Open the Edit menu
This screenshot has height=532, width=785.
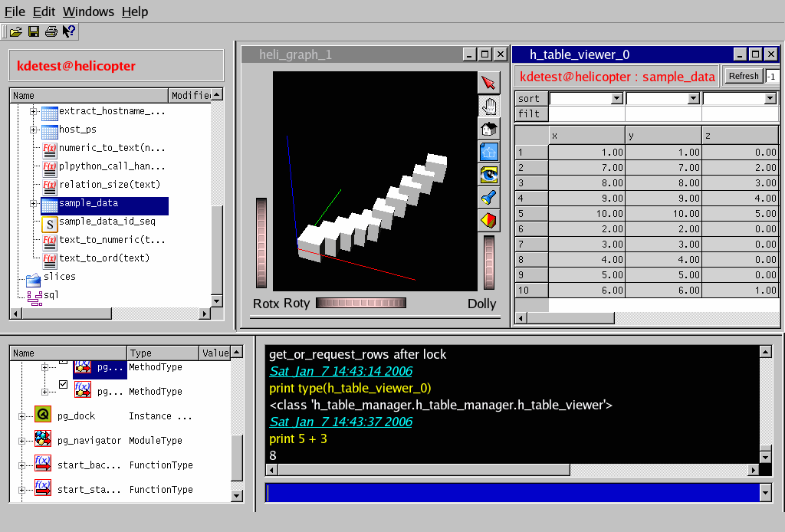[44, 11]
